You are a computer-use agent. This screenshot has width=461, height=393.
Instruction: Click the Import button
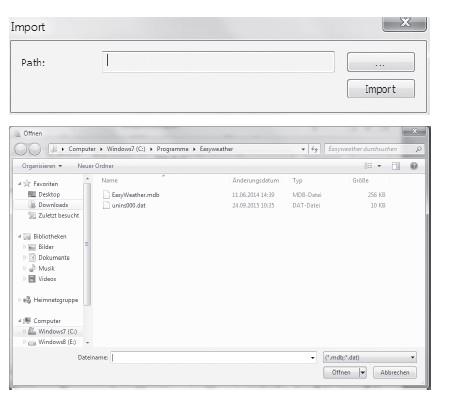[381, 89]
